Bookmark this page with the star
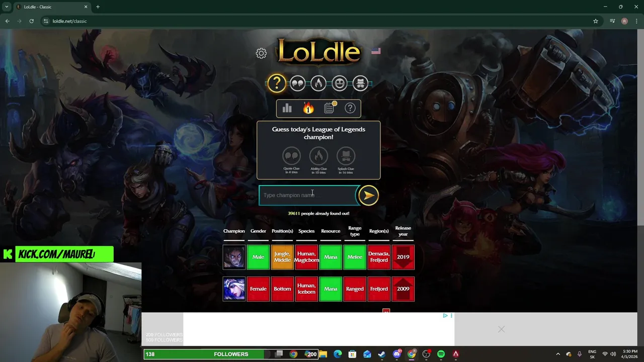644x362 pixels. point(596,21)
